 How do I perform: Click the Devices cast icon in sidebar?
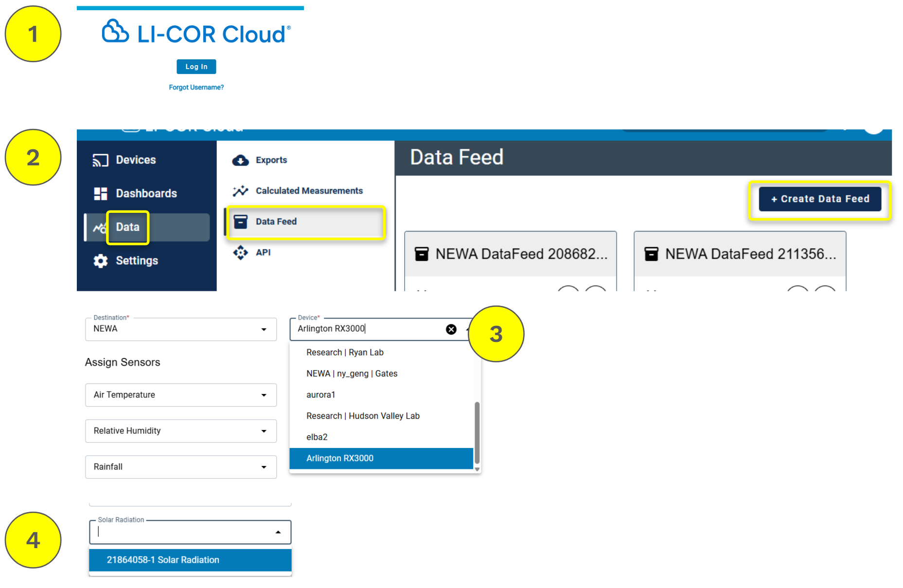pos(100,160)
